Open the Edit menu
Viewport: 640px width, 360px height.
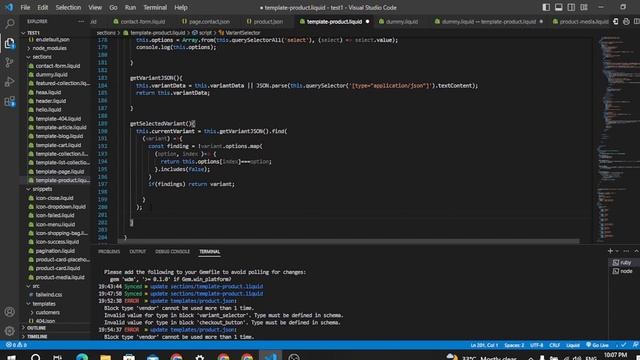click(42, 7)
